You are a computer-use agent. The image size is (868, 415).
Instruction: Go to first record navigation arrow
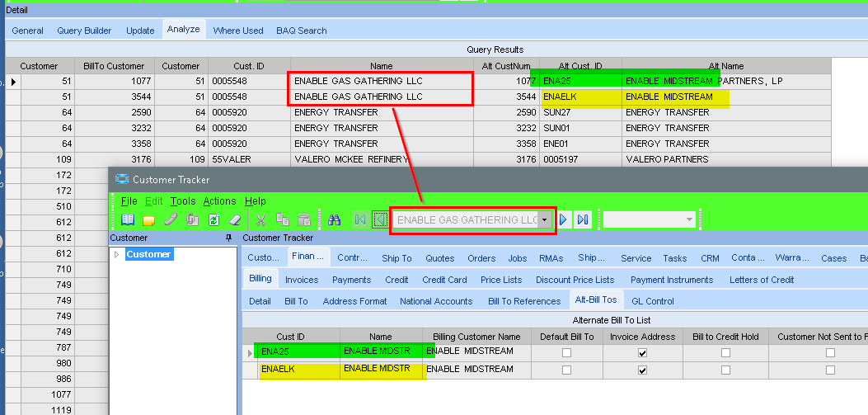[x=360, y=220]
